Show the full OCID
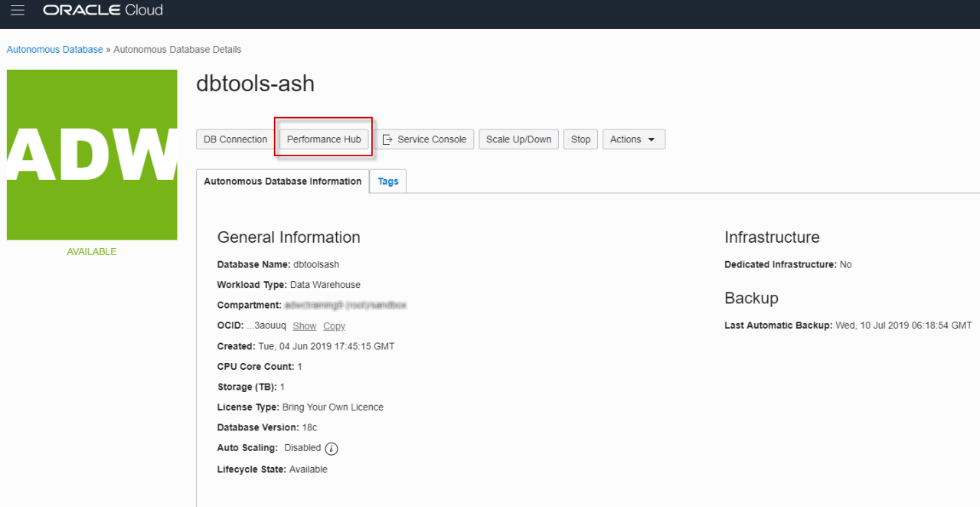Screen dimensions: 980x507 coord(304,326)
